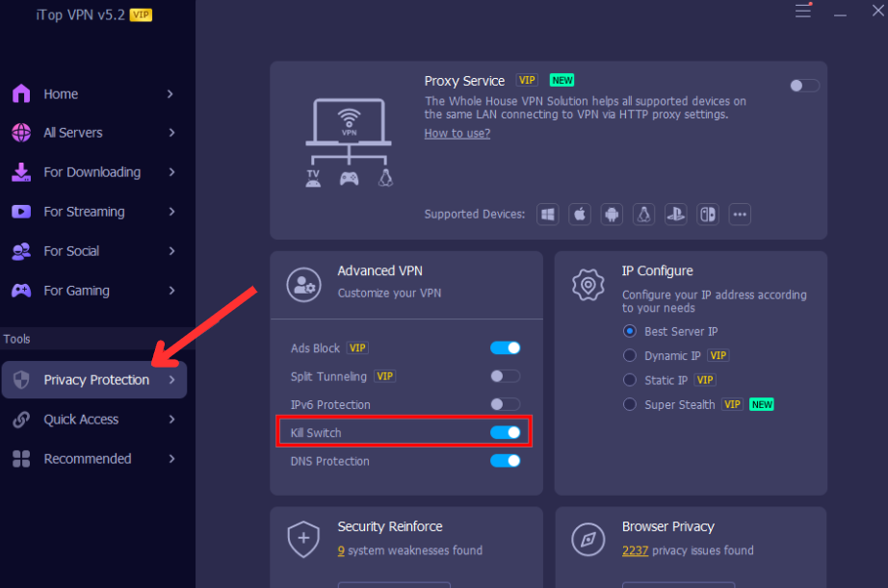
Task: Go to For Streaming section
Action: [94, 212]
